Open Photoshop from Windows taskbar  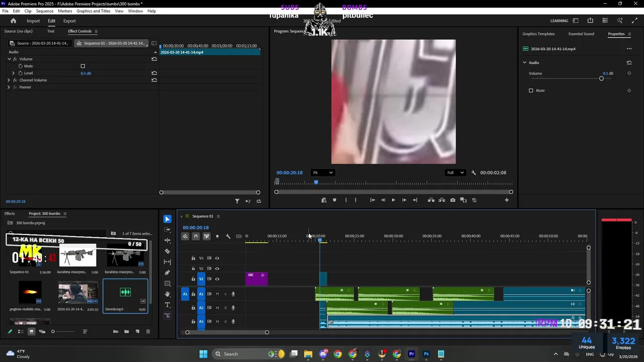(x=426, y=354)
